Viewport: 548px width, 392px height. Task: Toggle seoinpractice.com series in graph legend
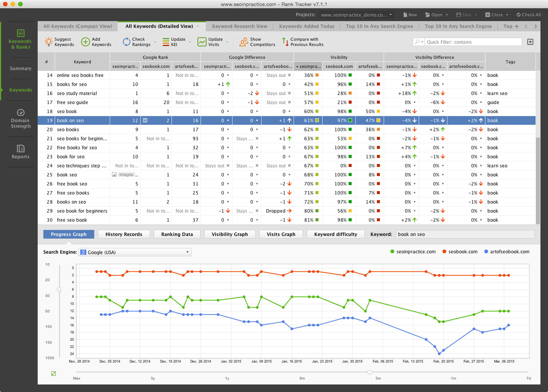(413, 252)
